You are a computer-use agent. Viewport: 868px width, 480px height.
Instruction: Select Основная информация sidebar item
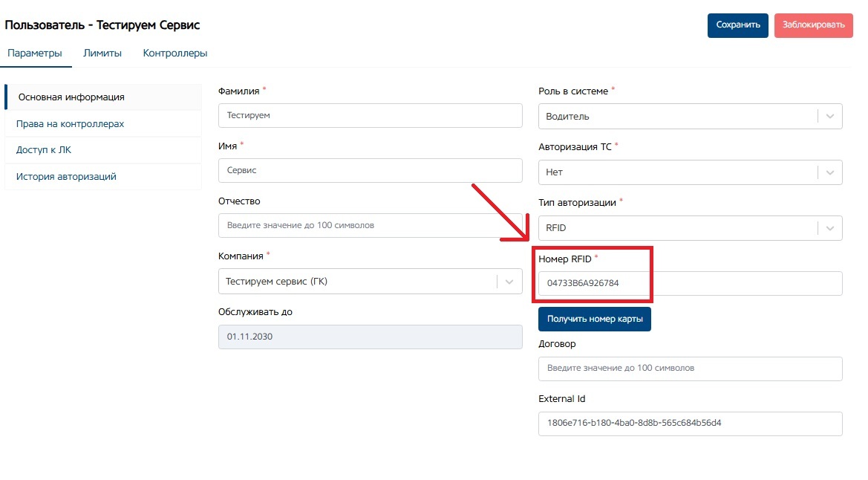[71, 97]
